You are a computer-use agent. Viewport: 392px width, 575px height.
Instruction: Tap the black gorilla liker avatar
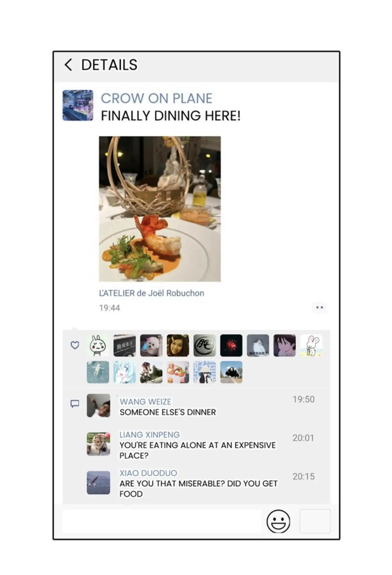[231, 372]
